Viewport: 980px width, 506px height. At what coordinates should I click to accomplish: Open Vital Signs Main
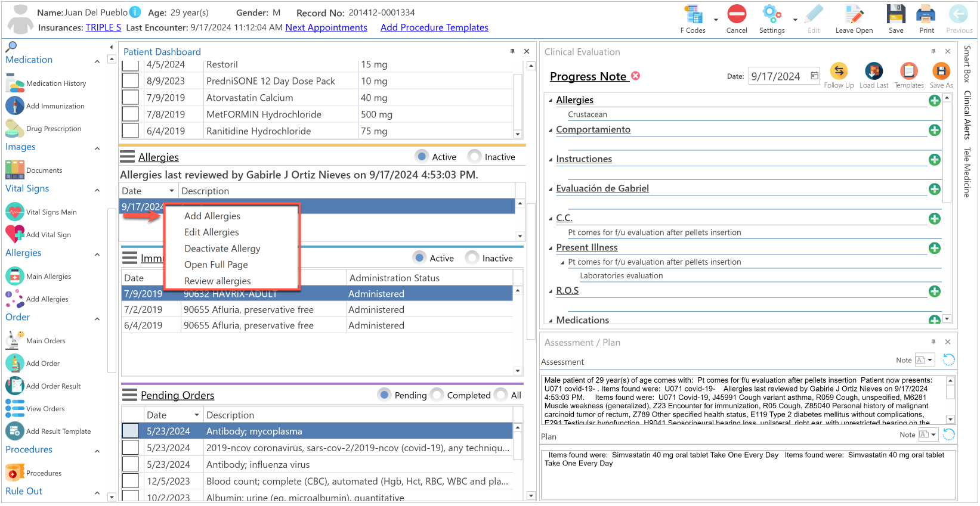coord(41,212)
